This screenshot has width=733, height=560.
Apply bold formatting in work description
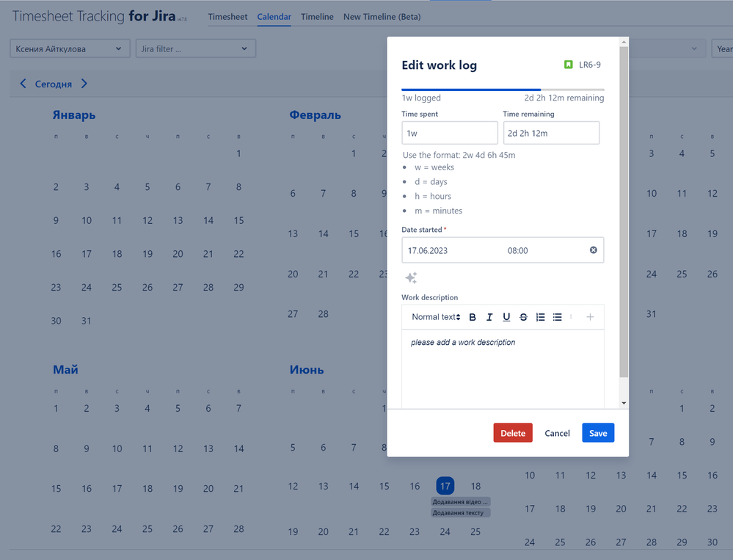(472, 317)
